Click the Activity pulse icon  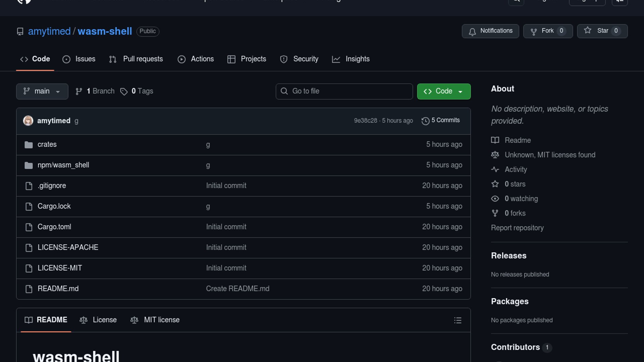pyautogui.click(x=495, y=170)
